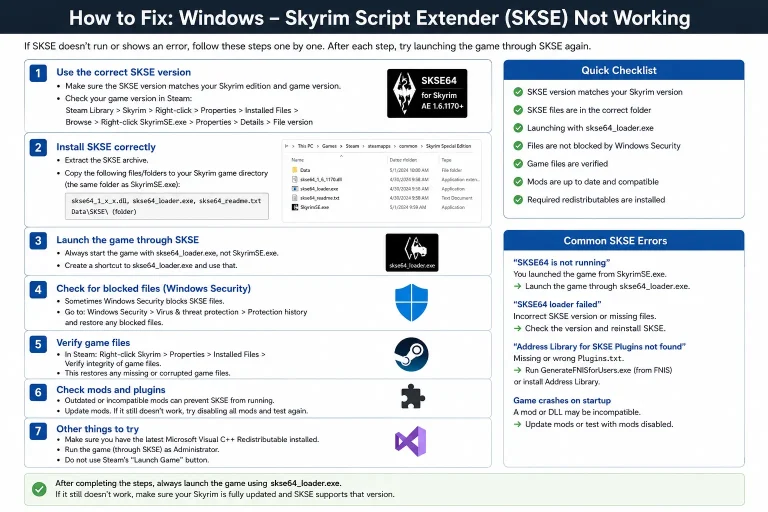Check 'Mods are up to date and compatible'
The height and width of the screenshot is (512, 768).
[518, 182]
